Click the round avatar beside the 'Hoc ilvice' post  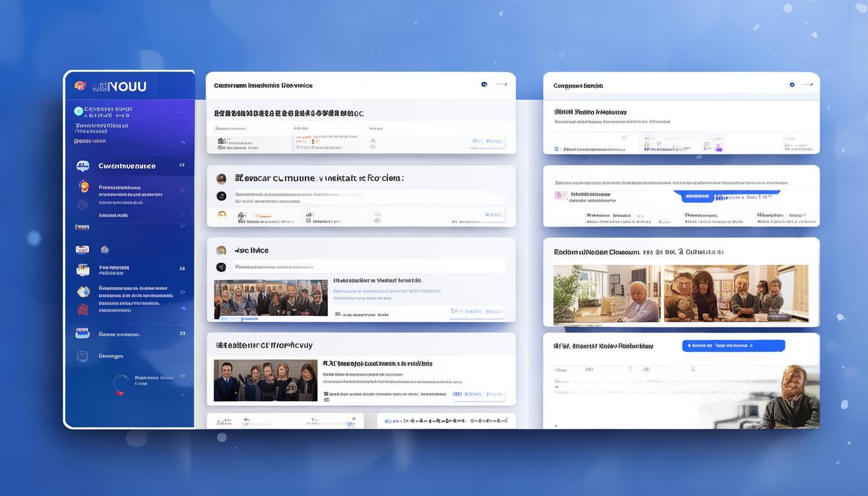221,251
